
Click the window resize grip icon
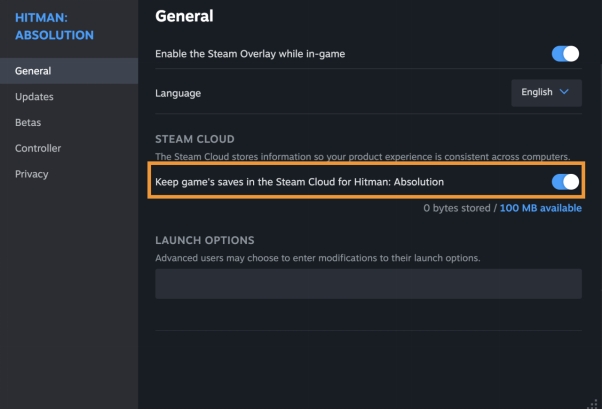[593, 404]
